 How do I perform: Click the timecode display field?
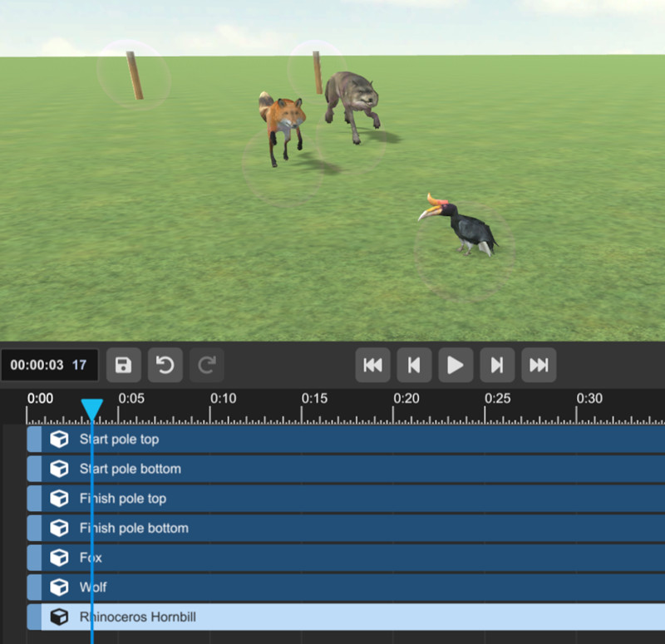(49, 365)
